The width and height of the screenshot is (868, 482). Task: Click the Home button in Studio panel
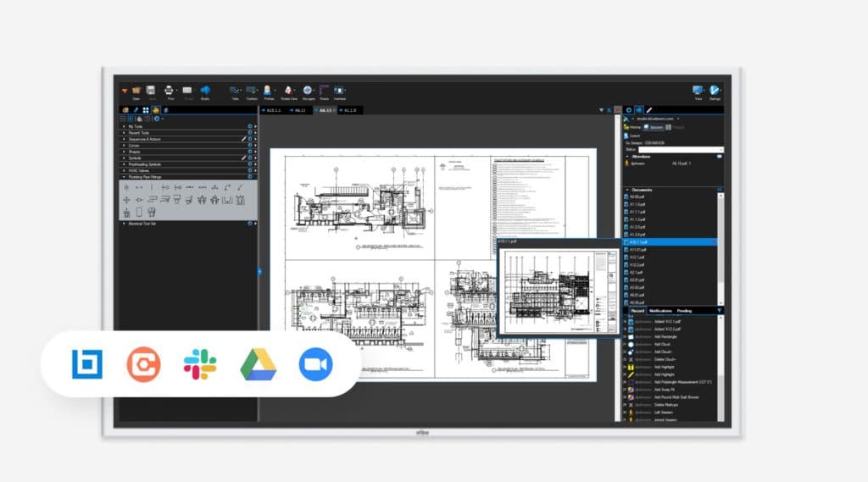pyautogui.click(x=632, y=127)
